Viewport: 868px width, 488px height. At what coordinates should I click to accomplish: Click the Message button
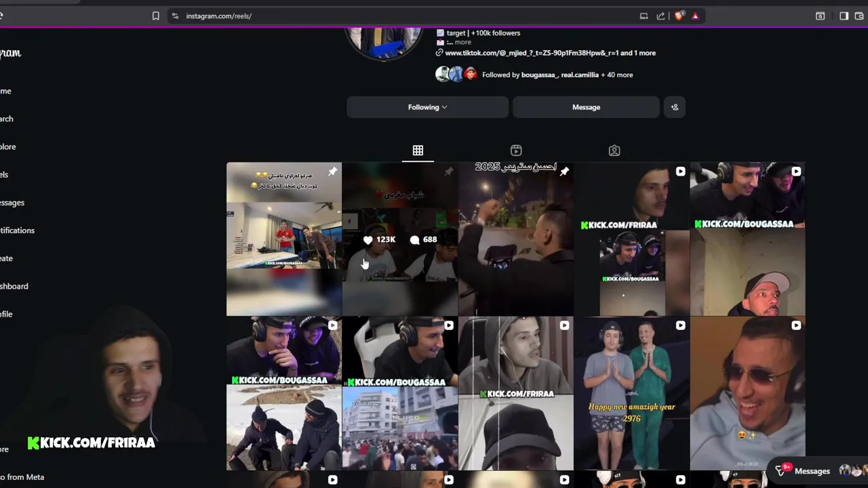[x=586, y=107]
